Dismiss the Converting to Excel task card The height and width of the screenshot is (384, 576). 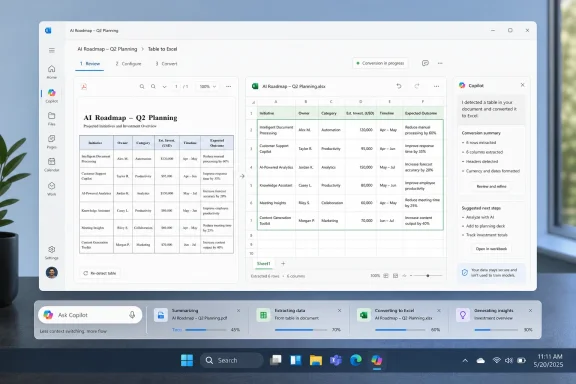(438, 311)
